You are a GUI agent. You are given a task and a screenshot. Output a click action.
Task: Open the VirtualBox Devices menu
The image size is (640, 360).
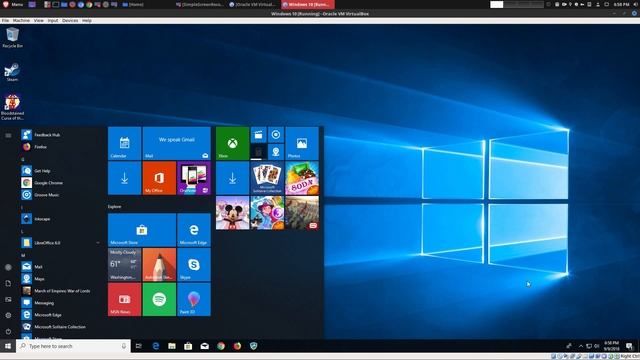pos(70,20)
